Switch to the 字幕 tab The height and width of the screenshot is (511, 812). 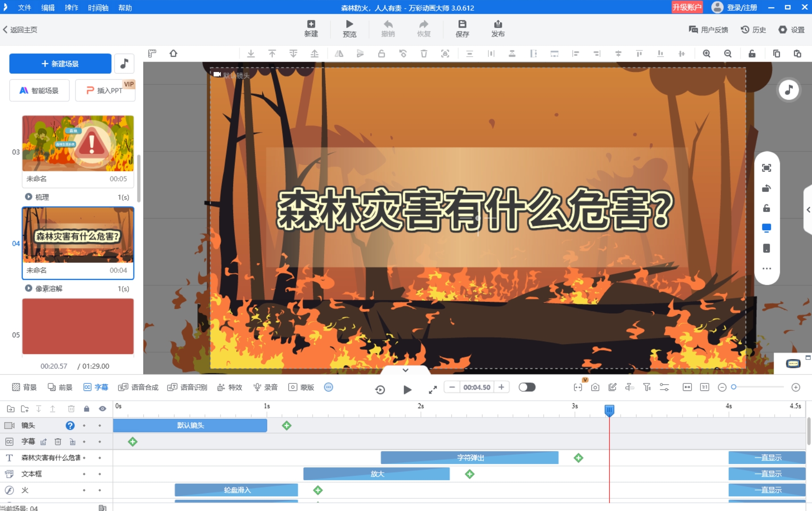(x=96, y=387)
